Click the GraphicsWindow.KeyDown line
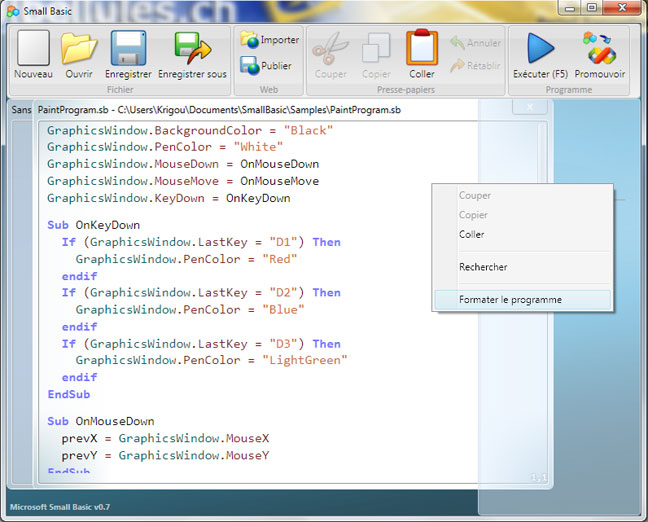This screenshot has height=522, width=648. pos(169,198)
